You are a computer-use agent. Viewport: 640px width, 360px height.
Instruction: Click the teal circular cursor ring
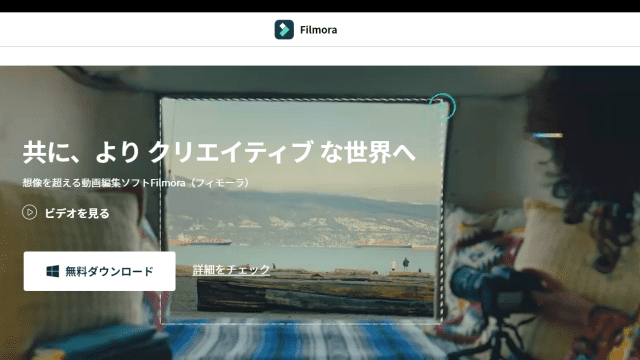442,107
